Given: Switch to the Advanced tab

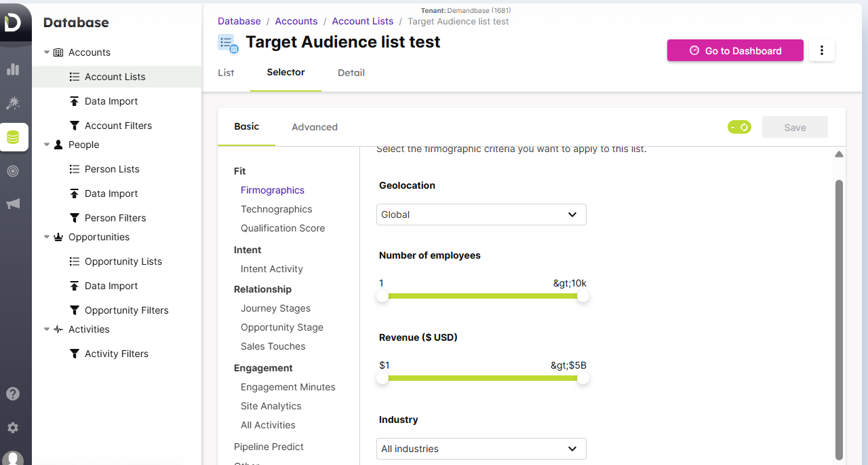Looking at the screenshot, I should point(314,127).
